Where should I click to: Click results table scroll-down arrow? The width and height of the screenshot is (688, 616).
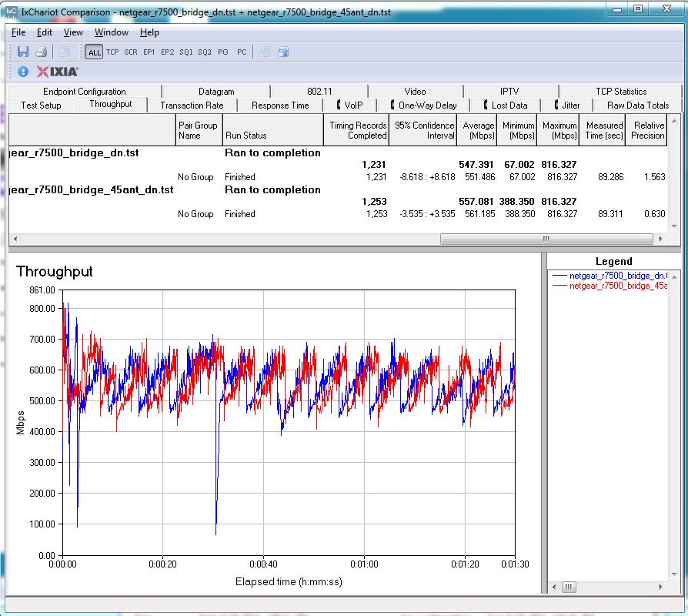click(x=674, y=226)
